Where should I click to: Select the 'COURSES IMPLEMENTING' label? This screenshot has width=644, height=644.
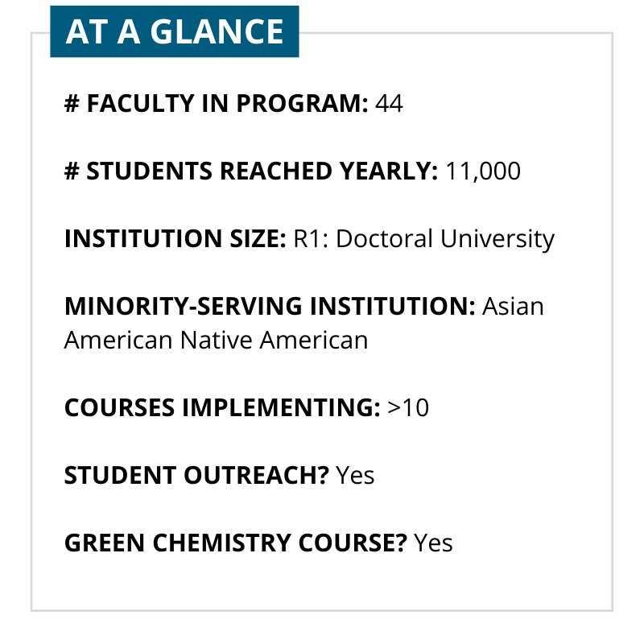pos(221,408)
